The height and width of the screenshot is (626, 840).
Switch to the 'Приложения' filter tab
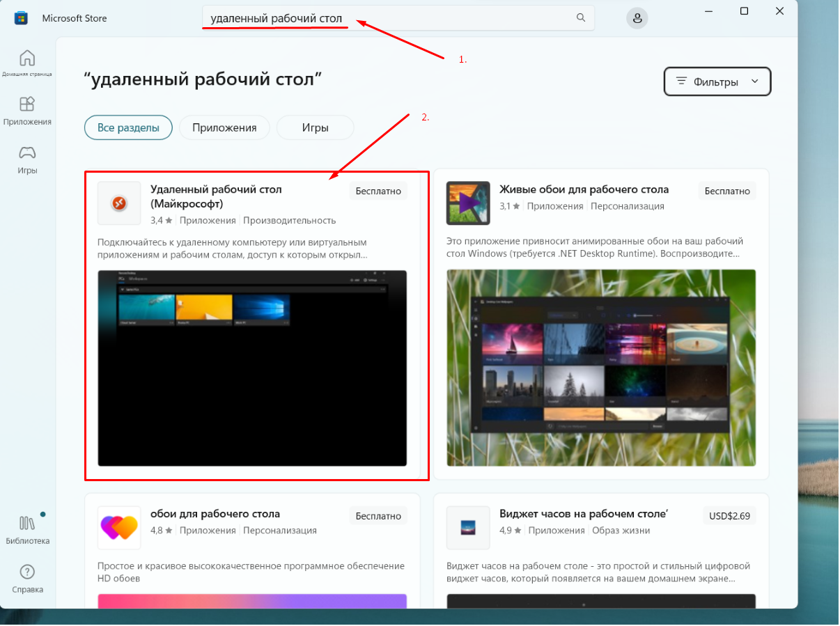[224, 127]
